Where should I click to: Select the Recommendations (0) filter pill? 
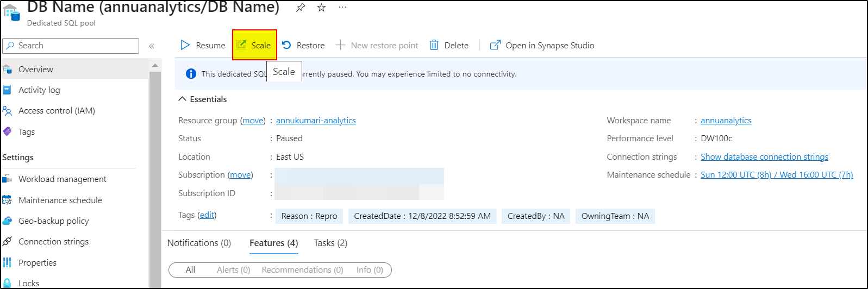(x=302, y=270)
